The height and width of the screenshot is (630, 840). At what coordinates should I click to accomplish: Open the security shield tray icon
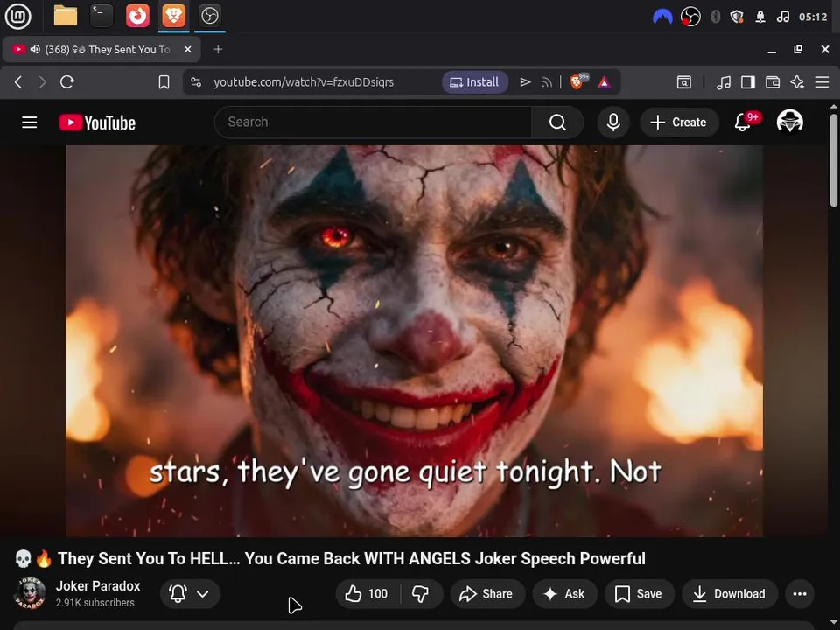[737, 17]
